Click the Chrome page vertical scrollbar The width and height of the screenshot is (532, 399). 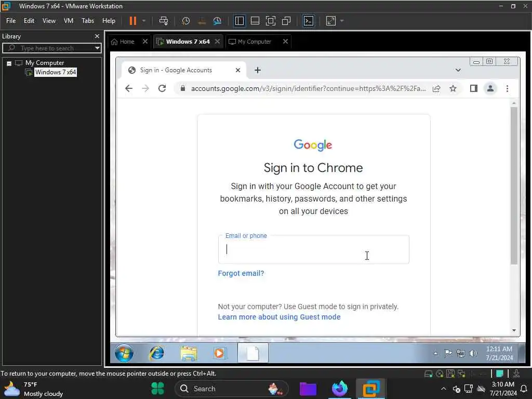click(x=514, y=185)
